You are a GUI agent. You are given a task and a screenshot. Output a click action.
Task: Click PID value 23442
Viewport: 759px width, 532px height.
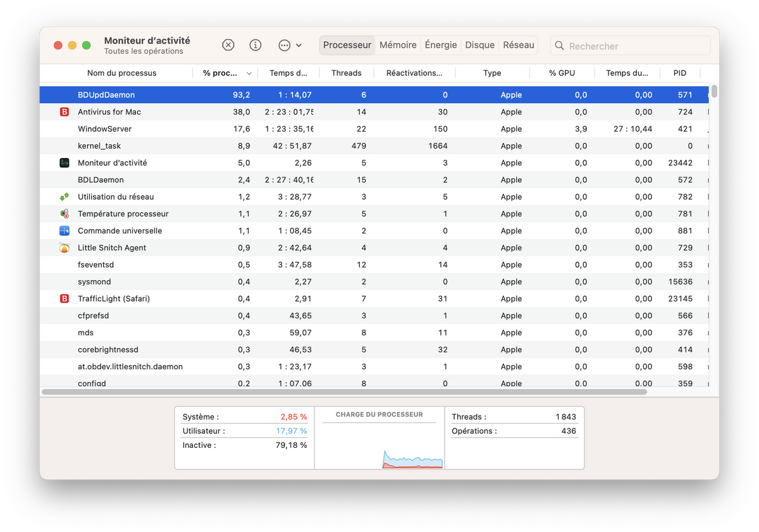[x=680, y=163]
